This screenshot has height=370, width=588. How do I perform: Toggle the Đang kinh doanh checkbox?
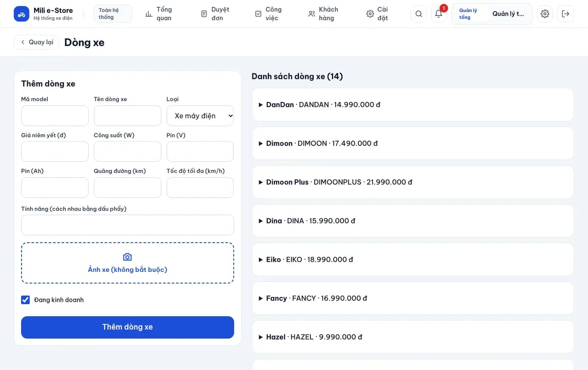25,300
